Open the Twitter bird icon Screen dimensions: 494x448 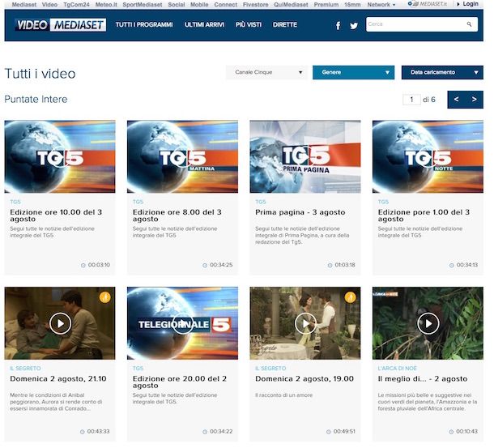tap(354, 26)
